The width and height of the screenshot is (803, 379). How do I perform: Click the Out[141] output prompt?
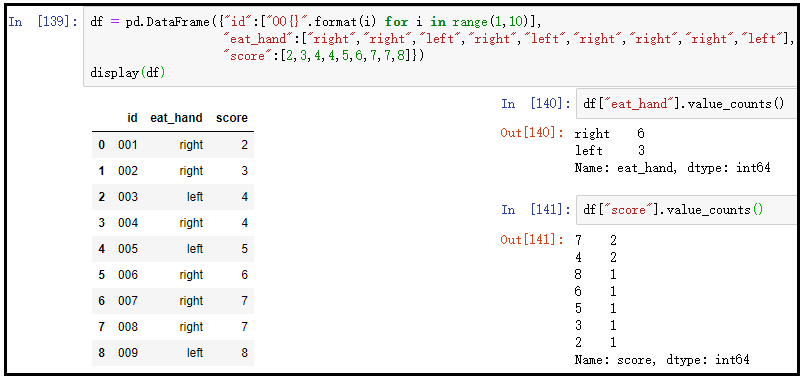tap(532, 239)
